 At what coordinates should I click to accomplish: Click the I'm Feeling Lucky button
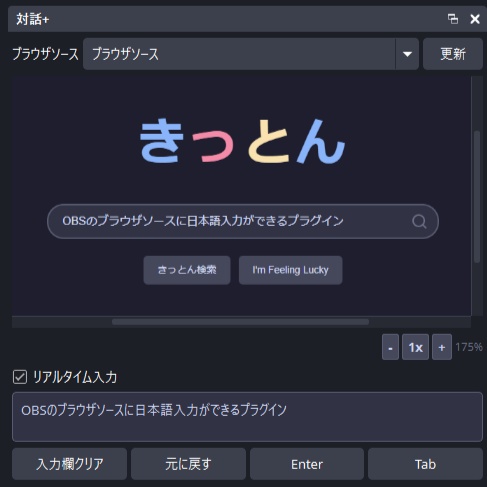point(290,270)
